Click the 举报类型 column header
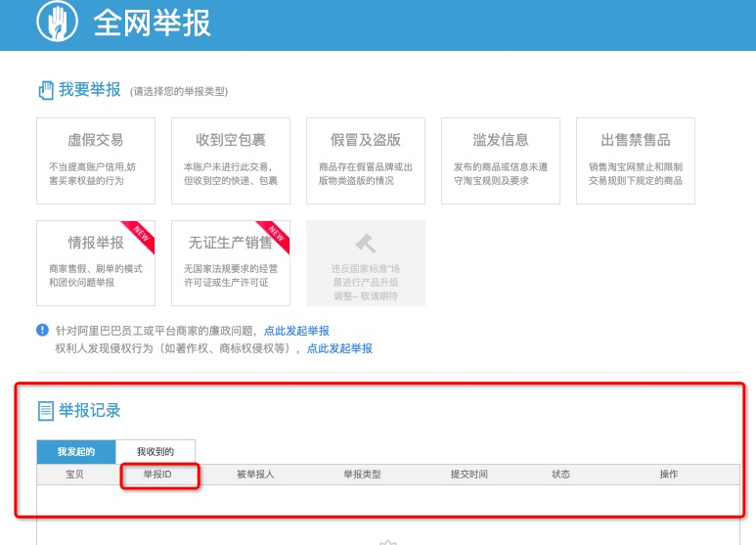 [362, 475]
